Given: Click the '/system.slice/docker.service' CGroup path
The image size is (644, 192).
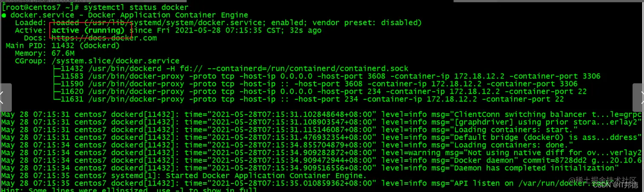Looking at the screenshot, I should tap(115, 61).
